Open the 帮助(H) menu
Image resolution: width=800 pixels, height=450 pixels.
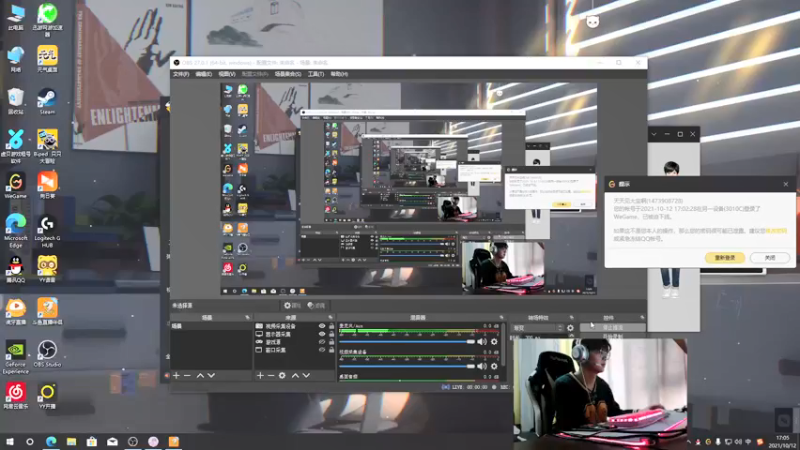click(x=339, y=74)
